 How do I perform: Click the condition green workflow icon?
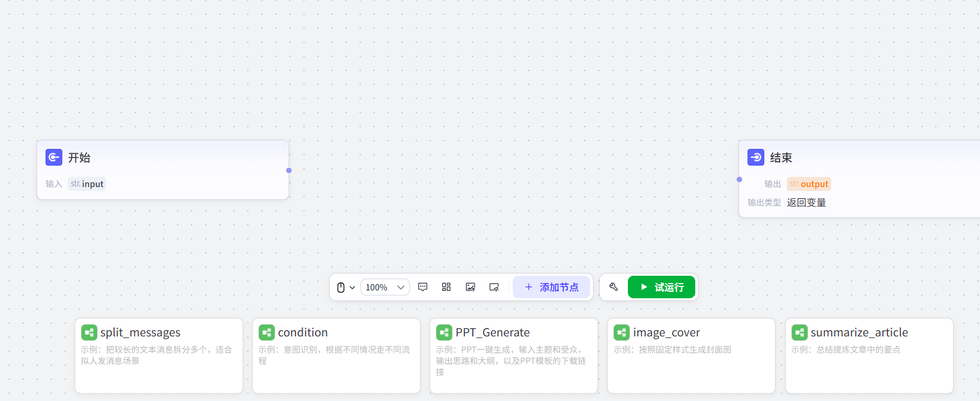(x=267, y=332)
